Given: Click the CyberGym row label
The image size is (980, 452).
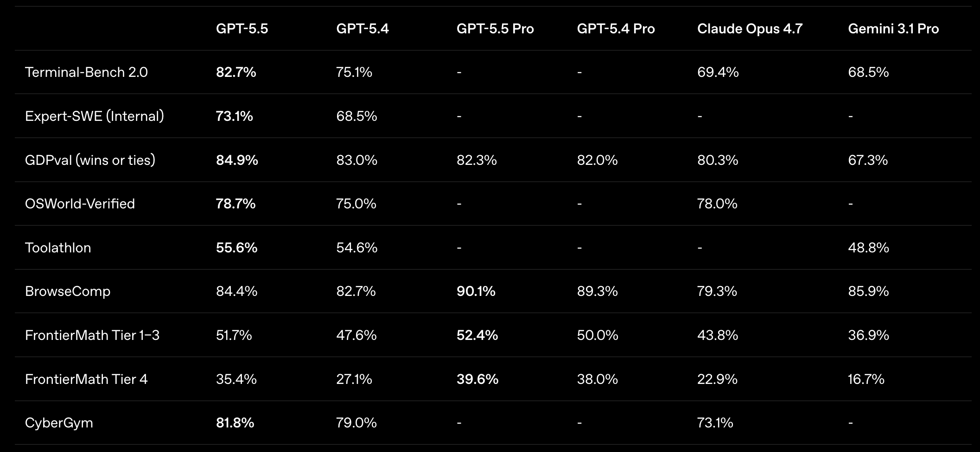Looking at the screenshot, I should [59, 423].
